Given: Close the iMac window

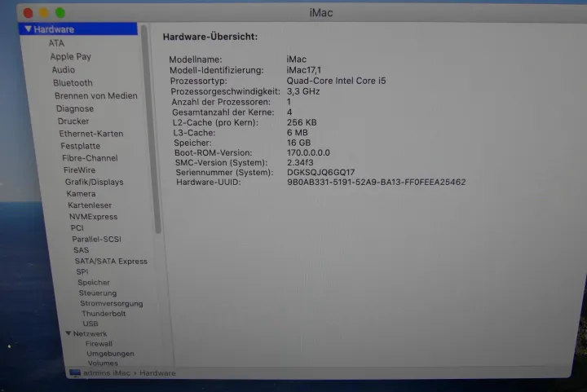Looking at the screenshot, I should pos(28,13).
